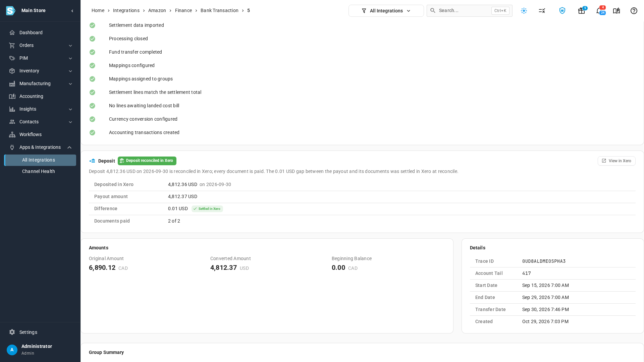This screenshot has width=644, height=362.
Task: Click the View in Xero button
Action: click(x=616, y=161)
